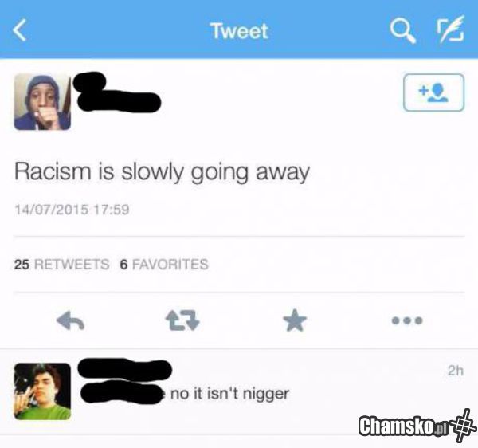Open the reply posted 2h ago

tap(239, 391)
